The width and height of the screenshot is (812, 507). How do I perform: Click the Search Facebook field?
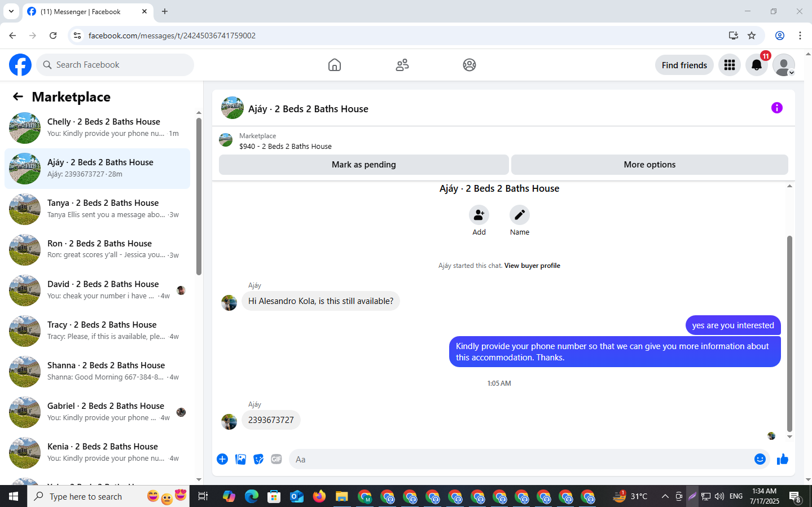click(x=115, y=65)
